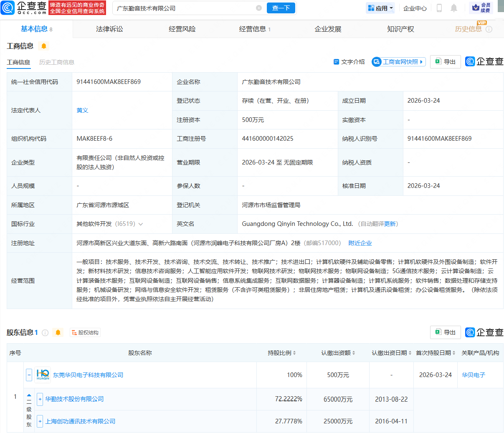Click into the company name search field
The height and width of the screenshot is (433, 504).
[x=184, y=8]
